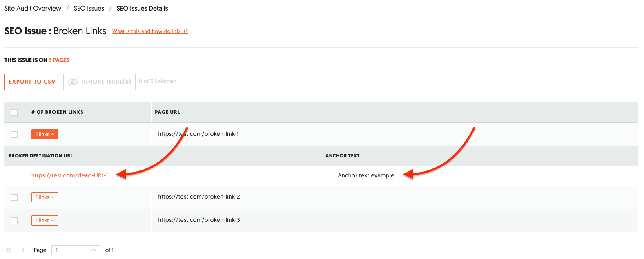Select the checkbox for broken-link-2 row
The height and width of the screenshot is (259, 644).
tap(14, 197)
